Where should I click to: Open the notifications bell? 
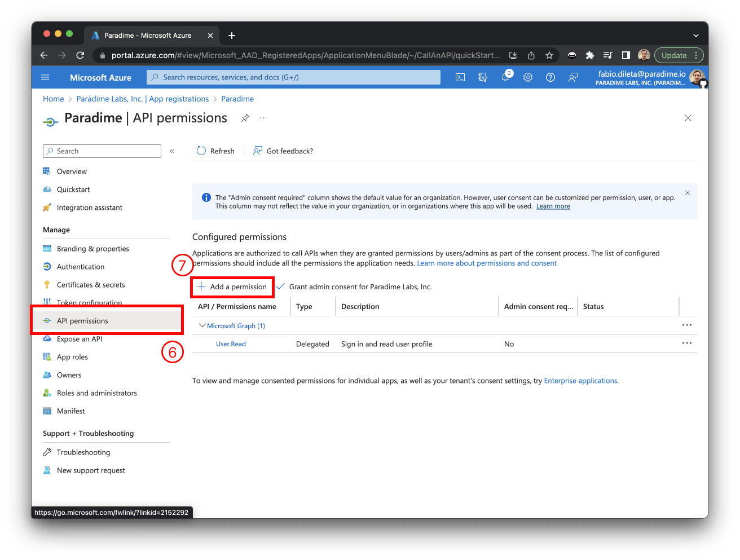click(x=505, y=77)
